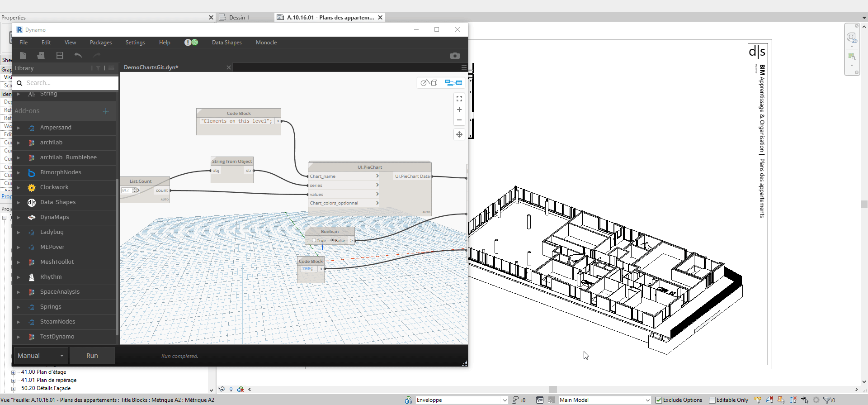Click the Undo arrow in Dynamo toolbar
Screen dimensions: 868x405
78,56
